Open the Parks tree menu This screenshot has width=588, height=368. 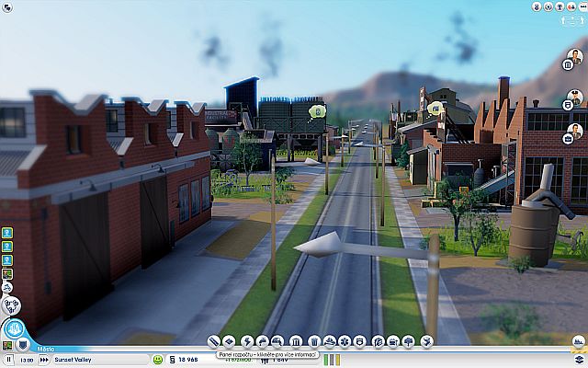pos(408,341)
